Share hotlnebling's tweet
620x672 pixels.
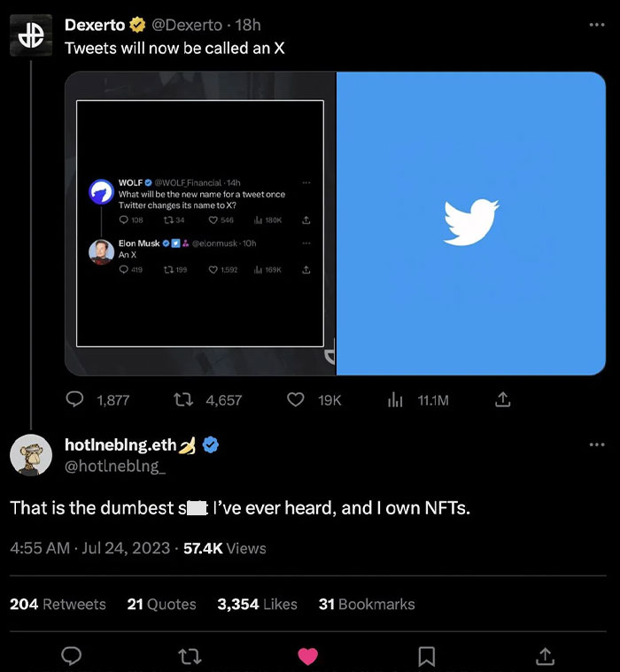(544, 655)
